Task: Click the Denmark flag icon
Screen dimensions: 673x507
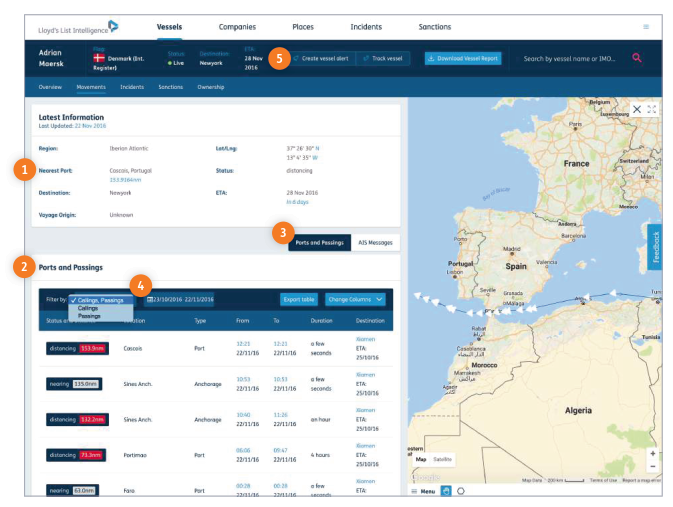Action: point(99,58)
